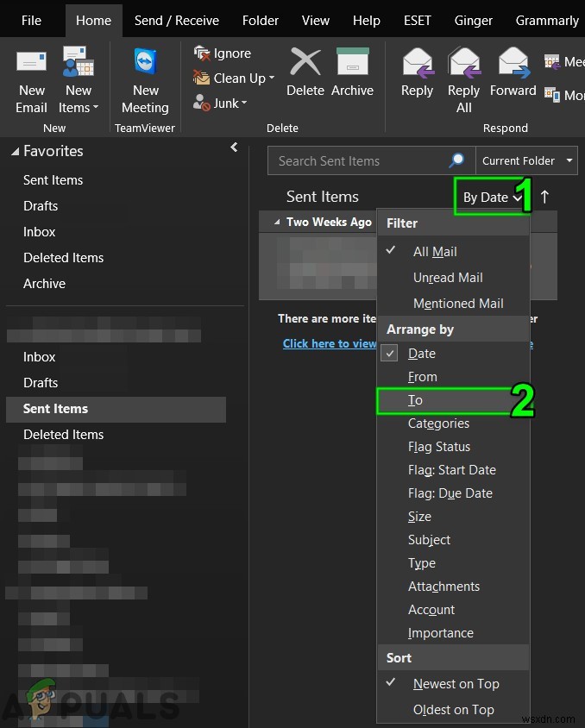Collapse the folder pane with chevron
The width and height of the screenshot is (585, 728).
234,147
